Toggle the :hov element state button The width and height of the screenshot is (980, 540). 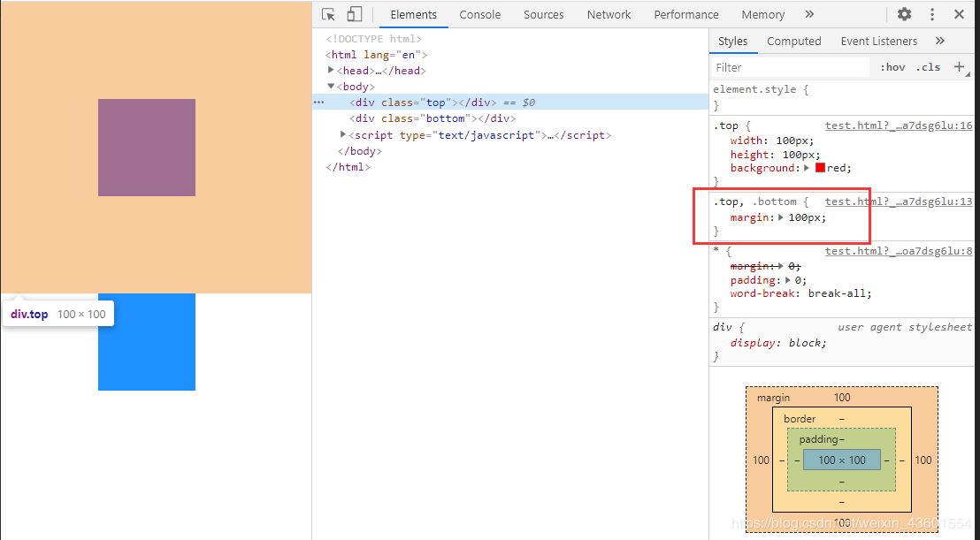coord(892,67)
